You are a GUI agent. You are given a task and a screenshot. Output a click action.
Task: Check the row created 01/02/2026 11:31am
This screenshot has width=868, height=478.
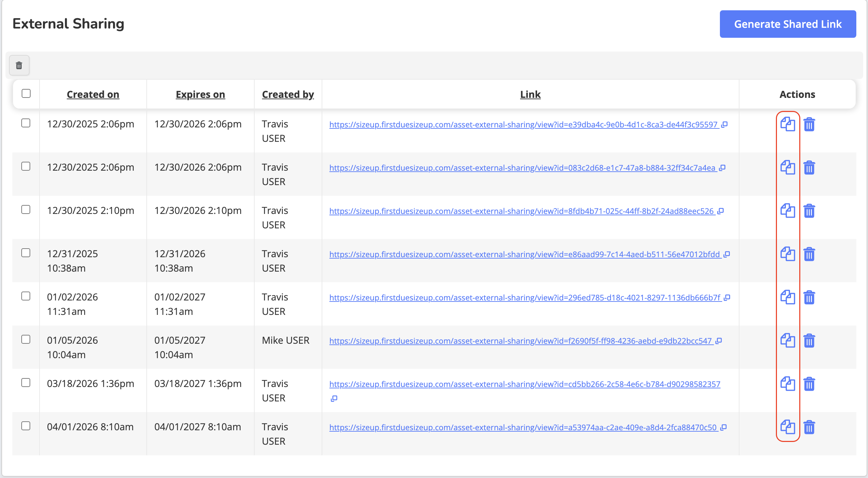pos(26,296)
